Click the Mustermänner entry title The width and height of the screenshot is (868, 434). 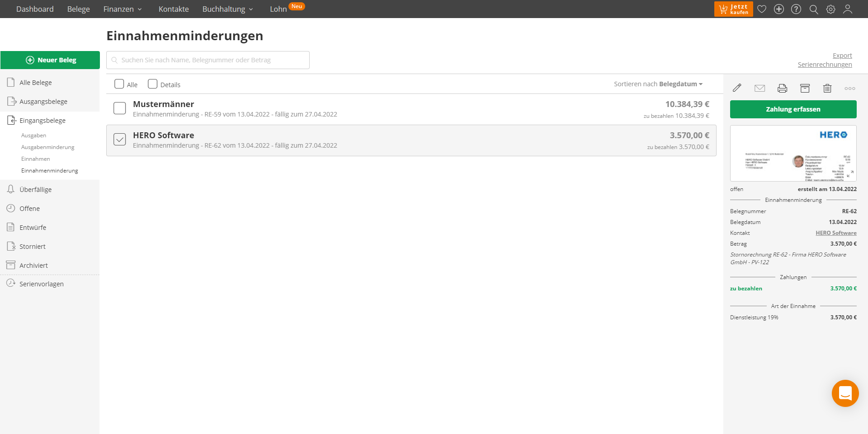(x=163, y=104)
